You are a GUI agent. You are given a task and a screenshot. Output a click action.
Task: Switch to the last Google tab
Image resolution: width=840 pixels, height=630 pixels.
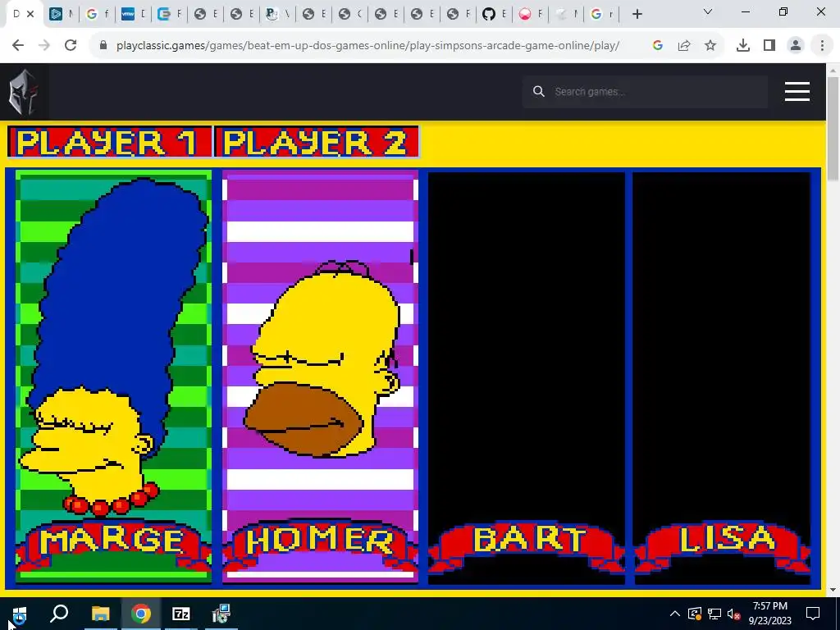[x=603, y=14]
